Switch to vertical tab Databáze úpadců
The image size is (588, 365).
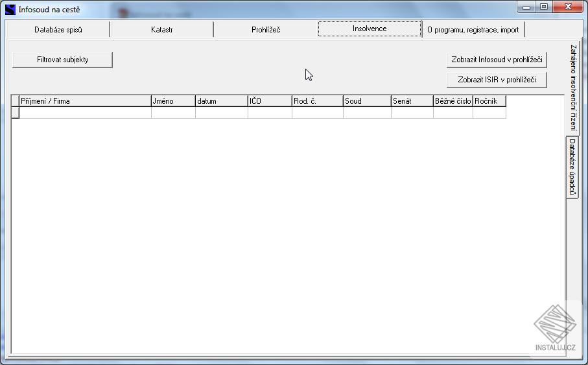tap(572, 167)
